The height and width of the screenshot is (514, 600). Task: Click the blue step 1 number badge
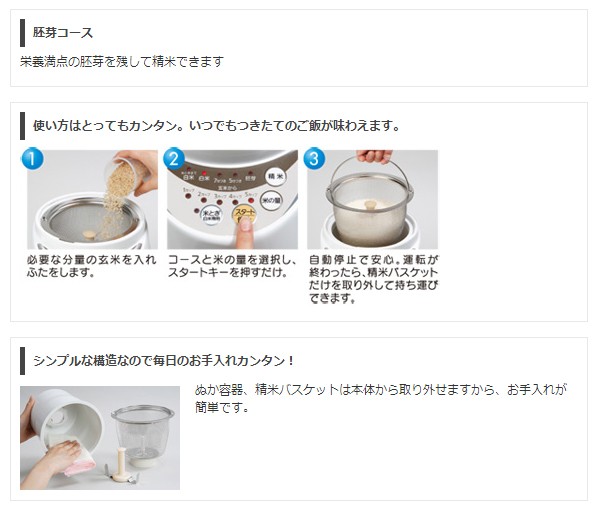click(x=32, y=158)
